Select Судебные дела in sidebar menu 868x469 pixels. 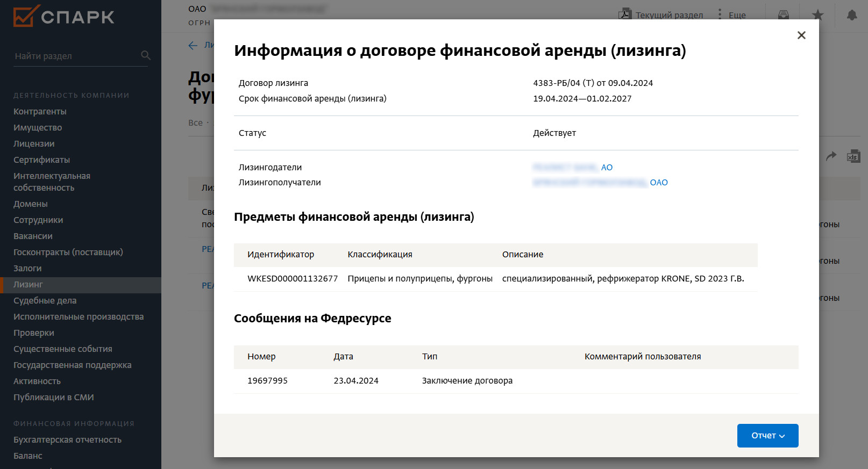point(45,301)
